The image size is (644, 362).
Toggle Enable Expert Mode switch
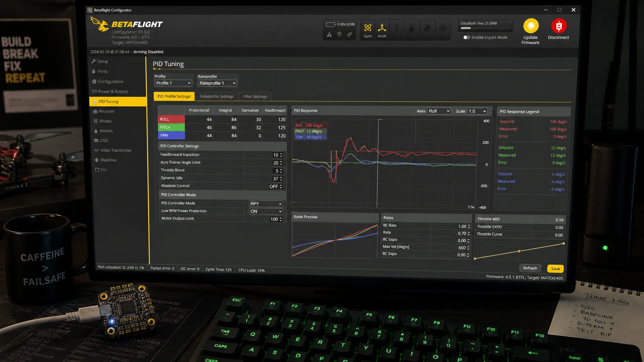click(467, 37)
